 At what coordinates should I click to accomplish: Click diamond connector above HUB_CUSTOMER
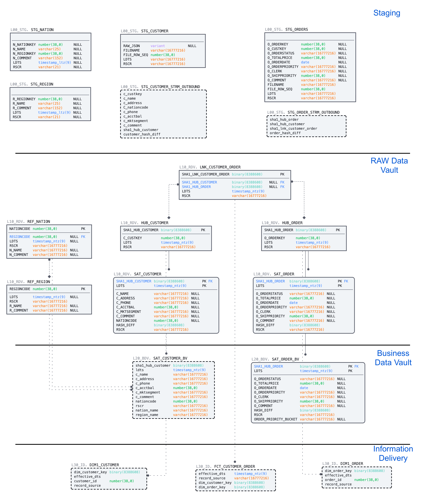[169, 218]
